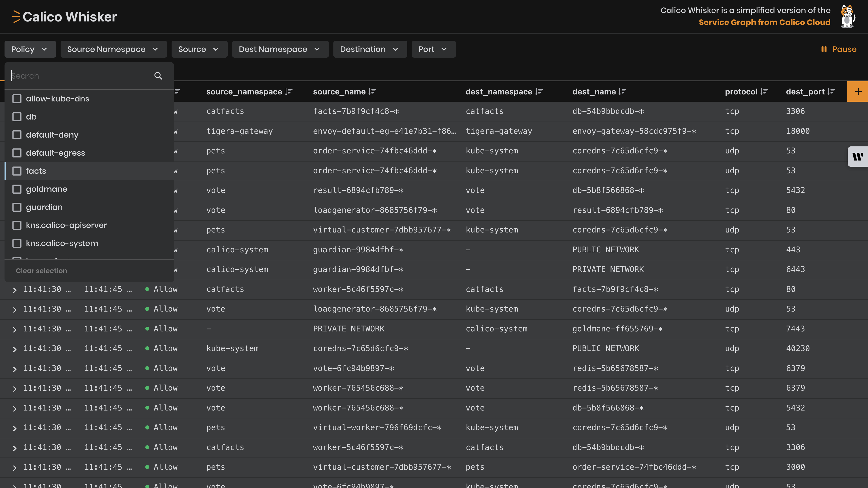The width and height of the screenshot is (868, 488).
Task: Click cell envoy-gateway-58cdc975f9-*
Action: click(x=634, y=131)
